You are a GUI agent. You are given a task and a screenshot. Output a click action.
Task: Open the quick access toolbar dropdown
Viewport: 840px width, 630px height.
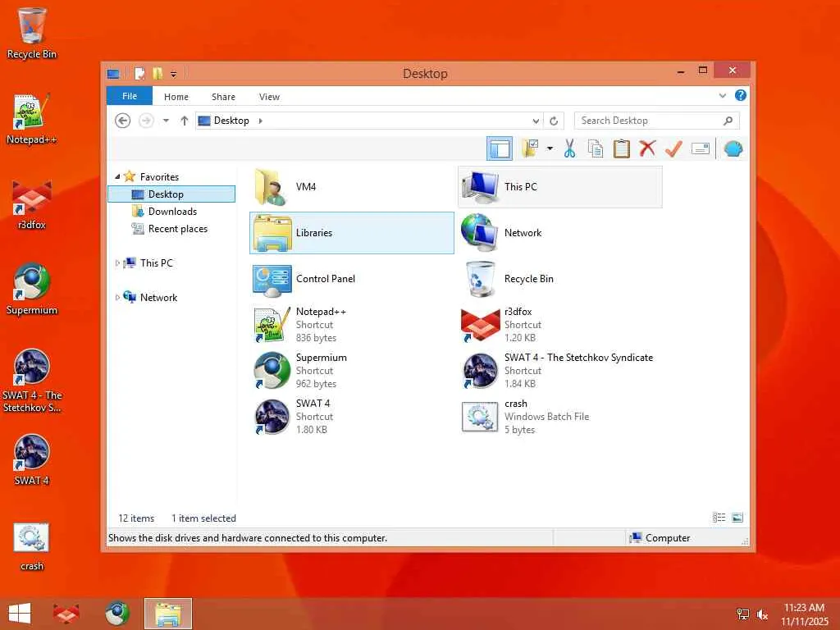point(174,74)
